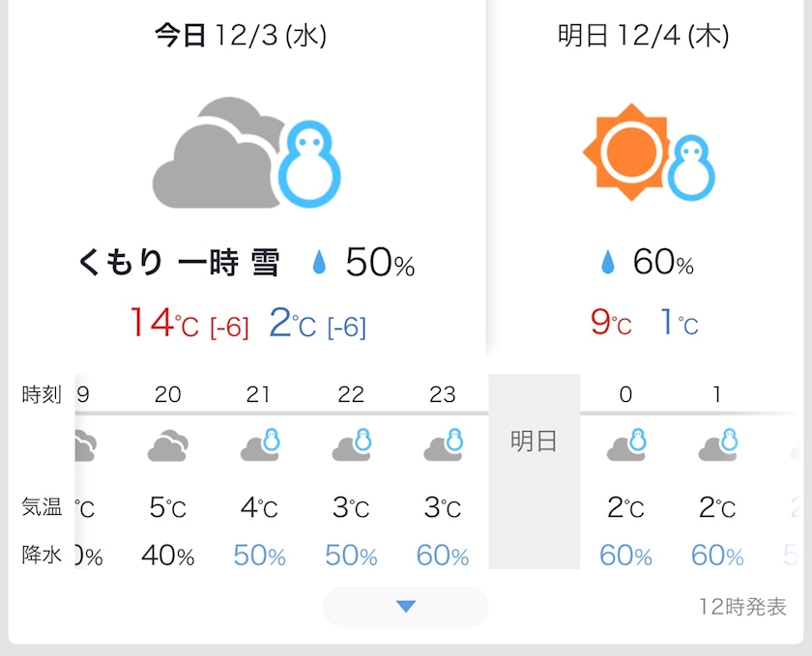Image resolution: width=812 pixels, height=656 pixels.
Task: Click tomorrow's blue raindrop icon
Action: (x=608, y=262)
